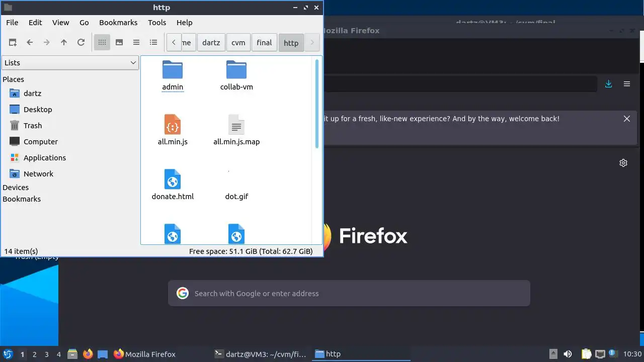Select http path button
The width and height of the screenshot is (644, 362).
pos(291,43)
